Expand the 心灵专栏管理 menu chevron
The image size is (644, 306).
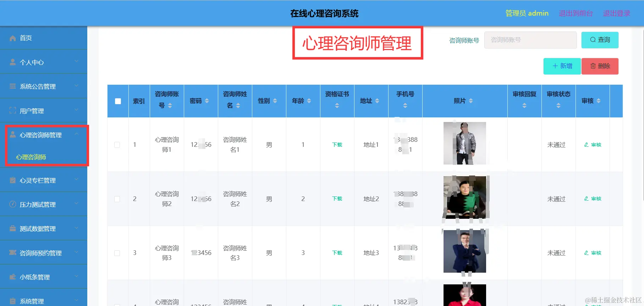pyautogui.click(x=76, y=179)
